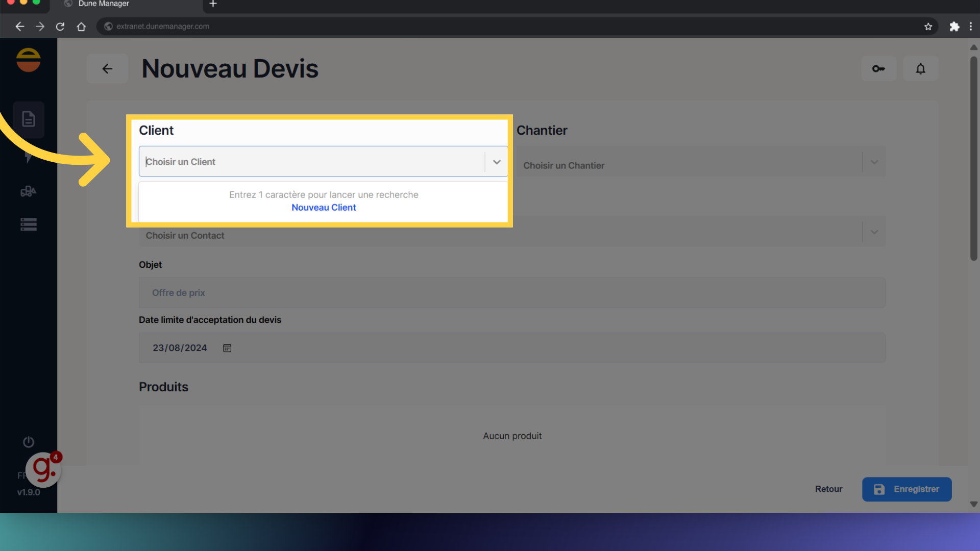Open the documents icon in sidebar
980x551 pixels.
pos(29,119)
